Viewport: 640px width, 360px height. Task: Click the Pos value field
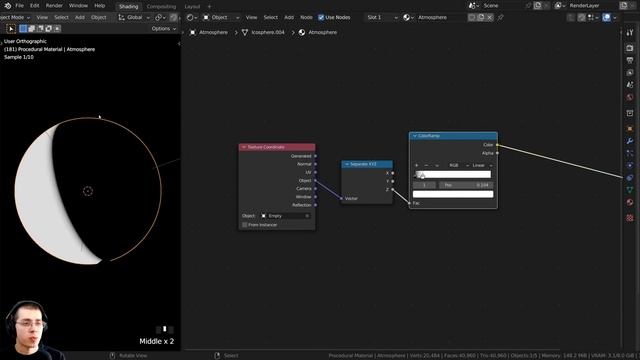466,185
